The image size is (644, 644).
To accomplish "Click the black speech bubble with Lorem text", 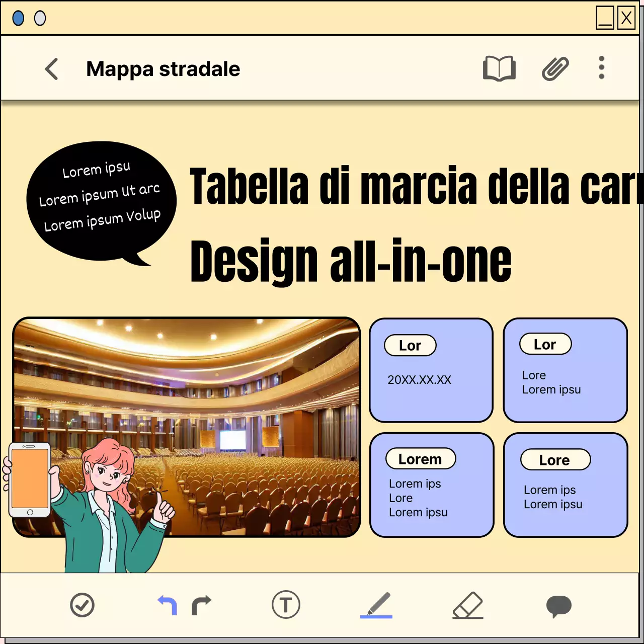I will [101, 196].
